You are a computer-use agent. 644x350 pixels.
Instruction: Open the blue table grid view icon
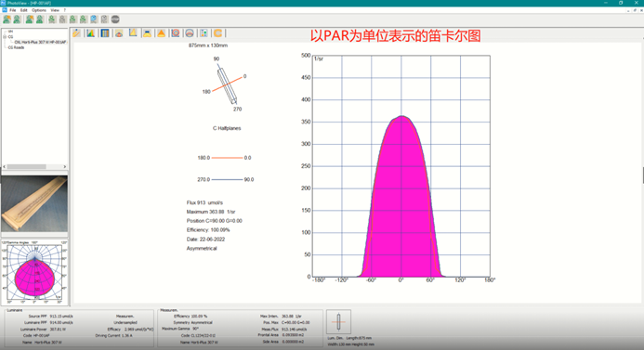[x=105, y=33]
